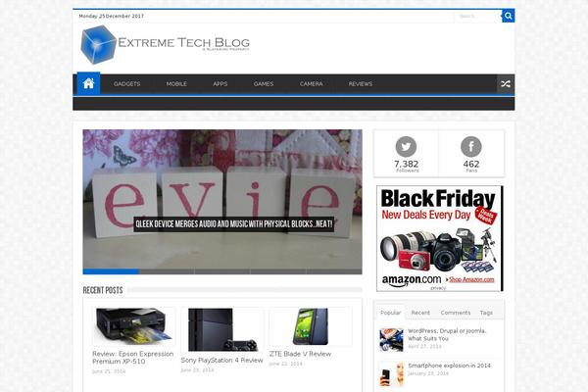Click the date Monday 25 December 2017
This screenshot has height=392, width=588.
pyautogui.click(x=112, y=16)
